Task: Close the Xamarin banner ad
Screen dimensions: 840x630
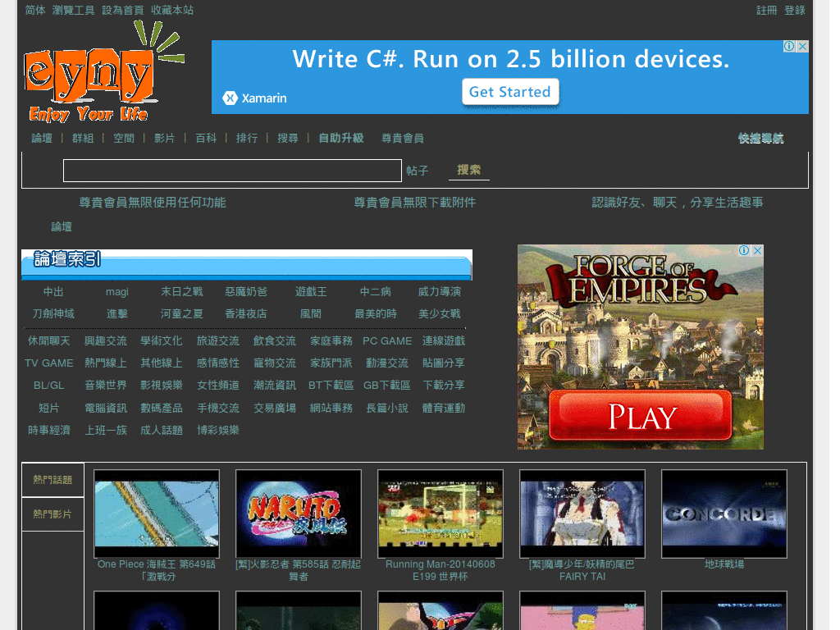Action: 802,47
